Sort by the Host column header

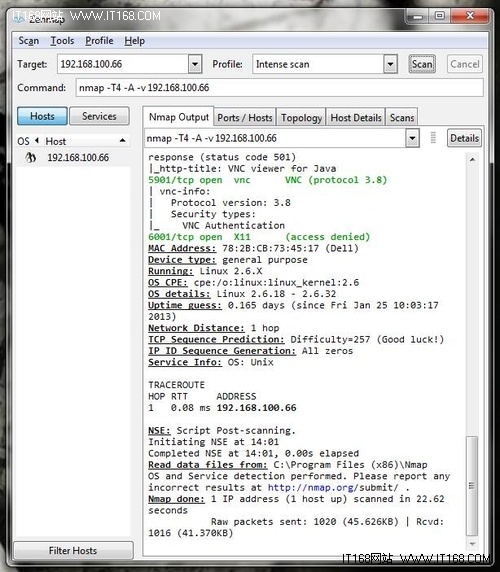(56, 141)
